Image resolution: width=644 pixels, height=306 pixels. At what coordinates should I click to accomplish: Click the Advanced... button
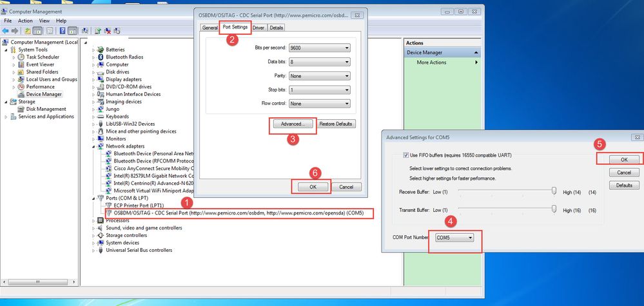click(x=293, y=124)
